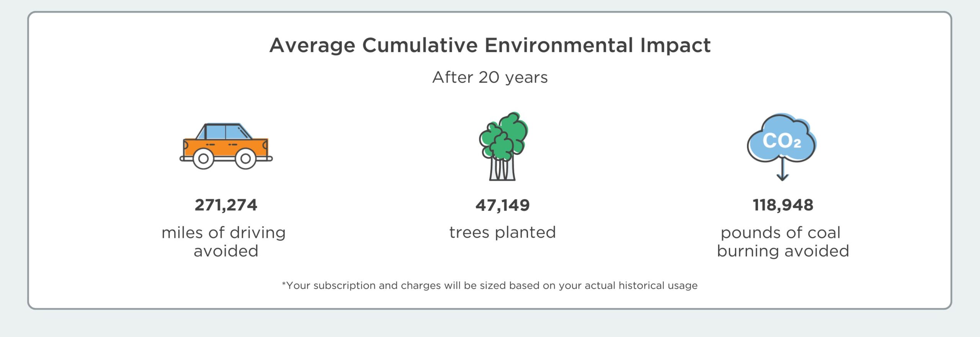
Task: Click the car's right wheel
Action: pos(245,159)
